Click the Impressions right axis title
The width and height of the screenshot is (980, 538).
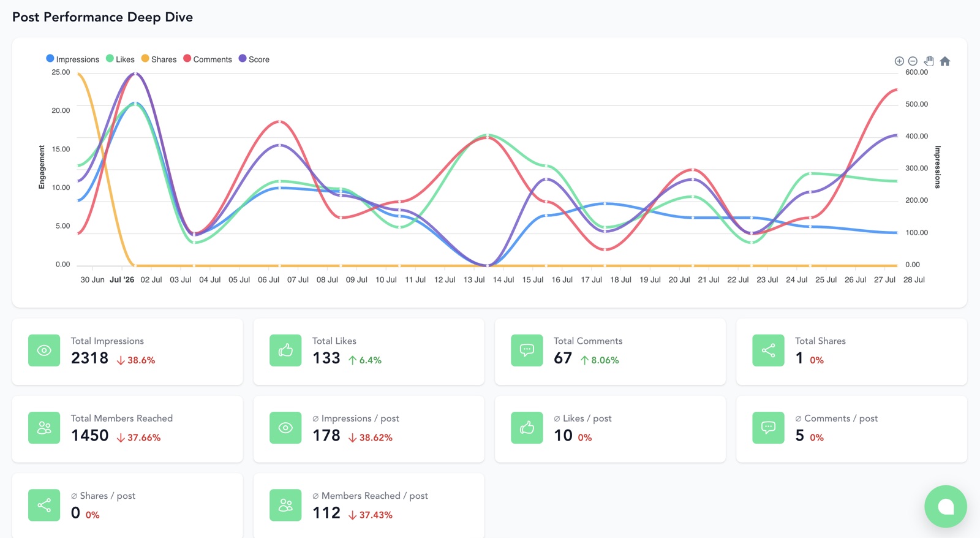(937, 167)
